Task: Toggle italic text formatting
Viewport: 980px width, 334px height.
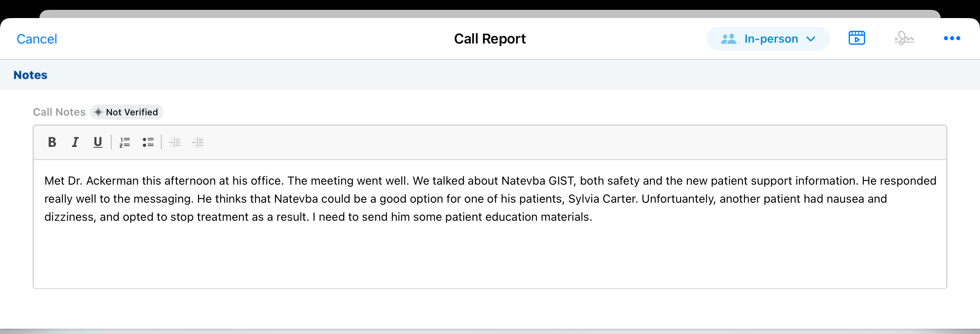Action: (75, 142)
